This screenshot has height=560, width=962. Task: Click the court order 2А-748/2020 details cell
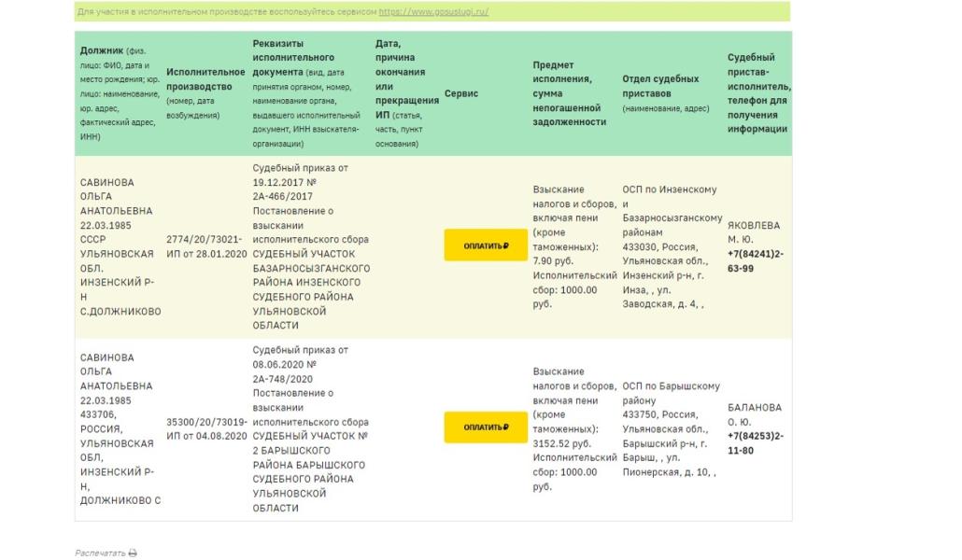coord(310,428)
